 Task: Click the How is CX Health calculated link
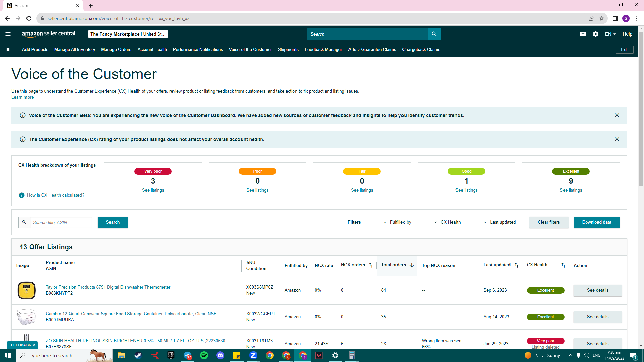(x=55, y=195)
